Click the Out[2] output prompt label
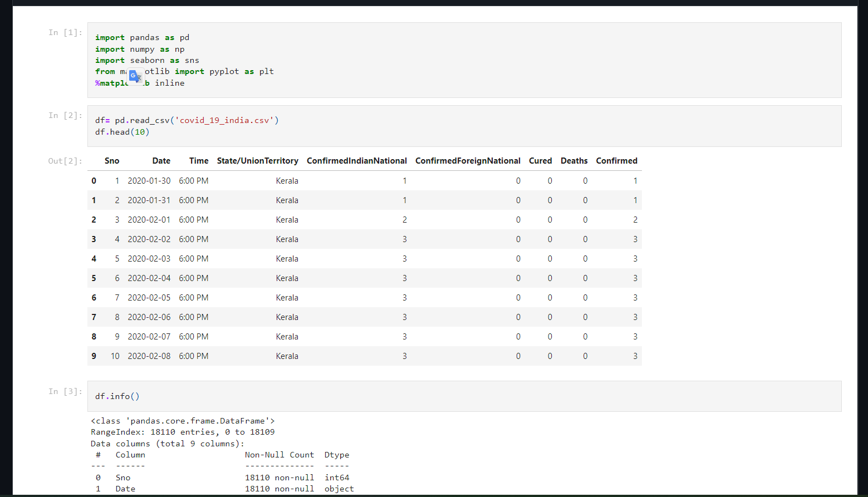868x497 pixels. [x=65, y=161]
